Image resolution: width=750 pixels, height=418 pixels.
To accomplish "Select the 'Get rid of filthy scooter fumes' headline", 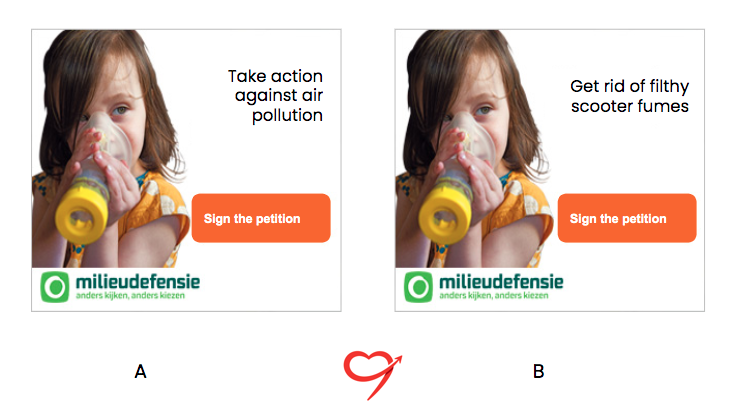I will click(630, 96).
